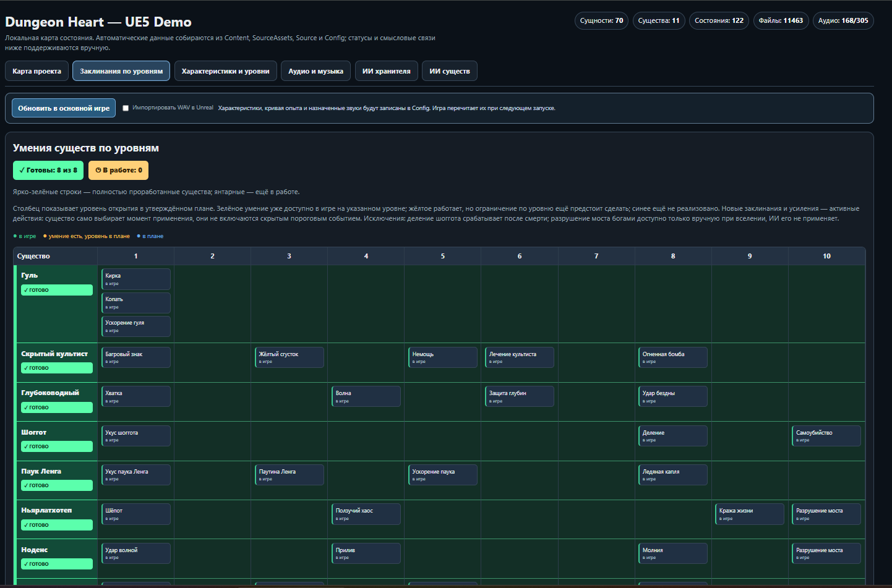Select the Молния card in Ноденс row

click(673, 553)
